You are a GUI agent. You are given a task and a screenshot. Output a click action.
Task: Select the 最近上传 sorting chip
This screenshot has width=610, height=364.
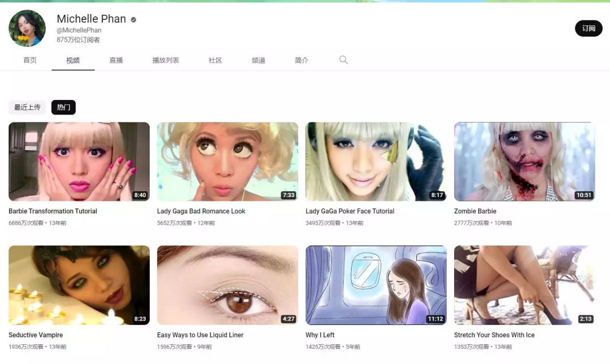click(27, 107)
